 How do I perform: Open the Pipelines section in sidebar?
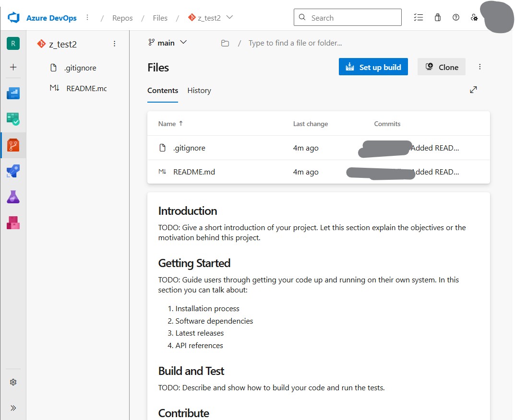pos(13,171)
